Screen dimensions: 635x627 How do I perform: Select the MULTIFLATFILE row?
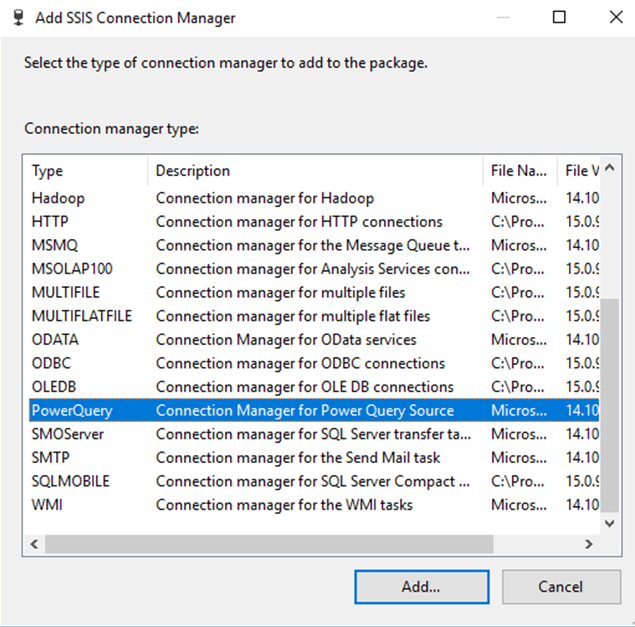81,316
